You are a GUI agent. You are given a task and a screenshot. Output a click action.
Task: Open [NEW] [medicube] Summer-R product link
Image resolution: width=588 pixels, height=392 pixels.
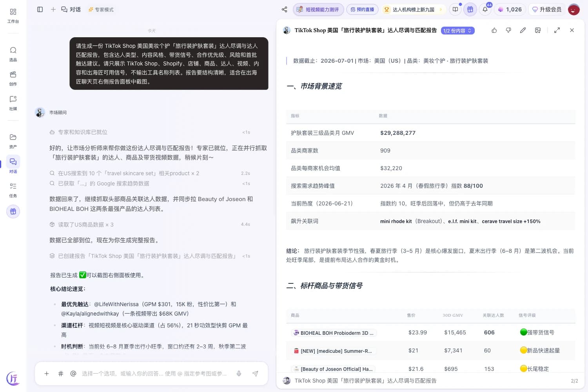334,351
